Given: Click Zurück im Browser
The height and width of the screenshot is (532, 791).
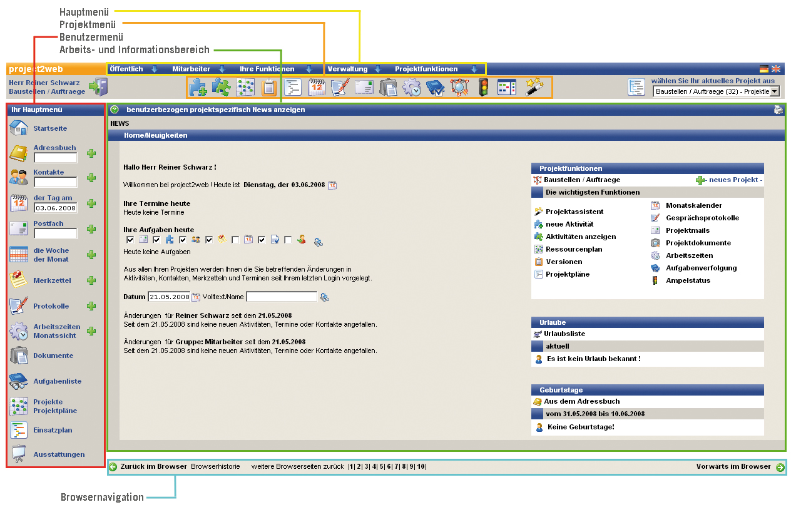Looking at the screenshot, I should (x=154, y=466).
